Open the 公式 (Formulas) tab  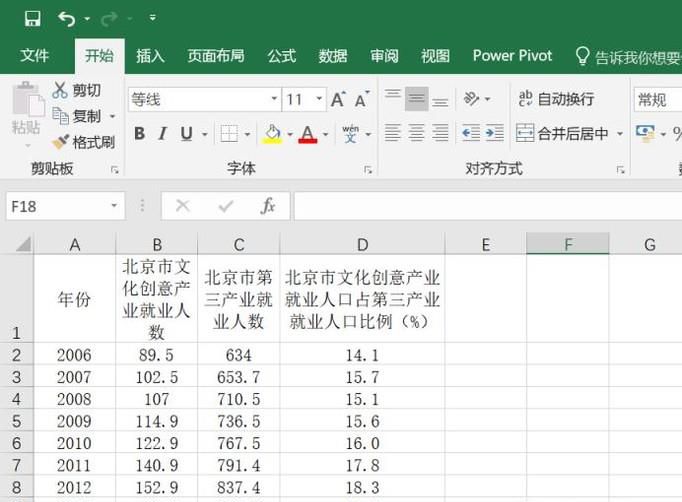(x=281, y=56)
